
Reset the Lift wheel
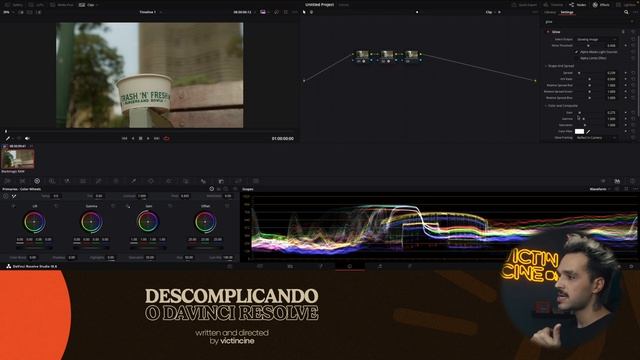(x=56, y=206)
